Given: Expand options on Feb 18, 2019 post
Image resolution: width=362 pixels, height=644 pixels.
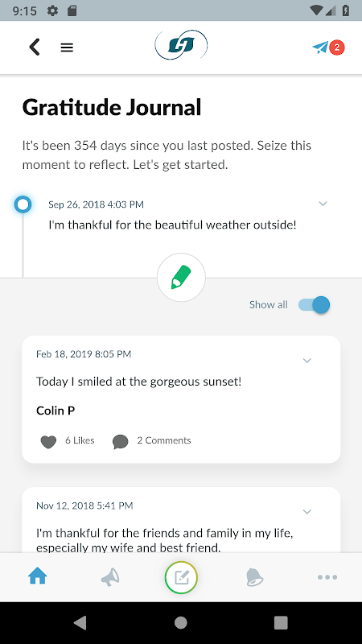Looking at the screenshot, I should pyautogui.click(x=307, y=361).
